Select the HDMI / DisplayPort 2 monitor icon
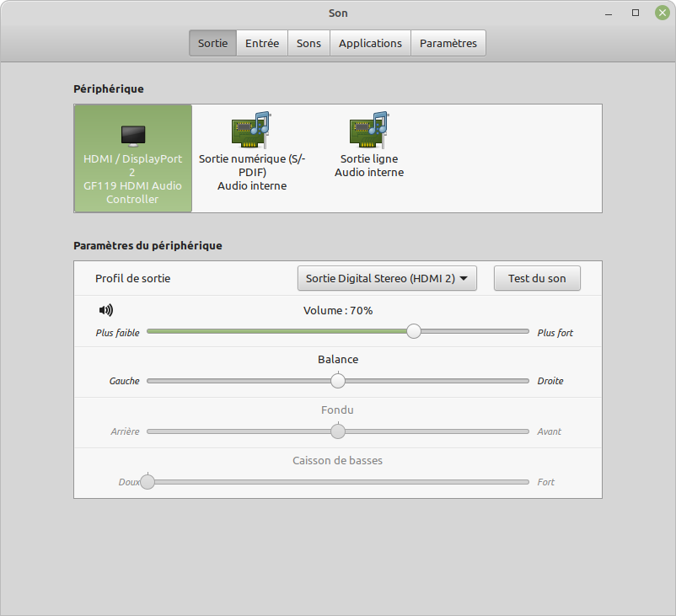676x616 pixels. pyautogui.click(x=132, y=135)
